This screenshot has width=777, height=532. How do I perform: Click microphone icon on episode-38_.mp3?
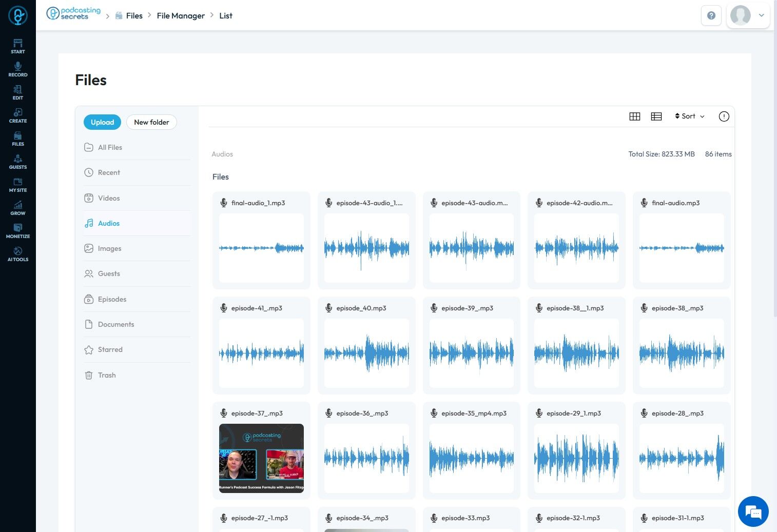[x=644, y=308]
